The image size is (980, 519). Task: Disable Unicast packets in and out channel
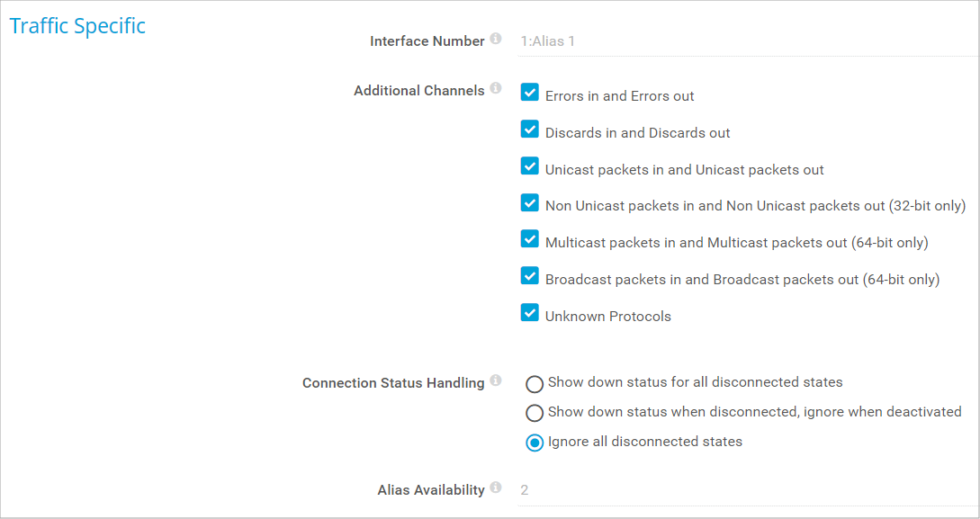pyautogui.click(x=530, y=166)
